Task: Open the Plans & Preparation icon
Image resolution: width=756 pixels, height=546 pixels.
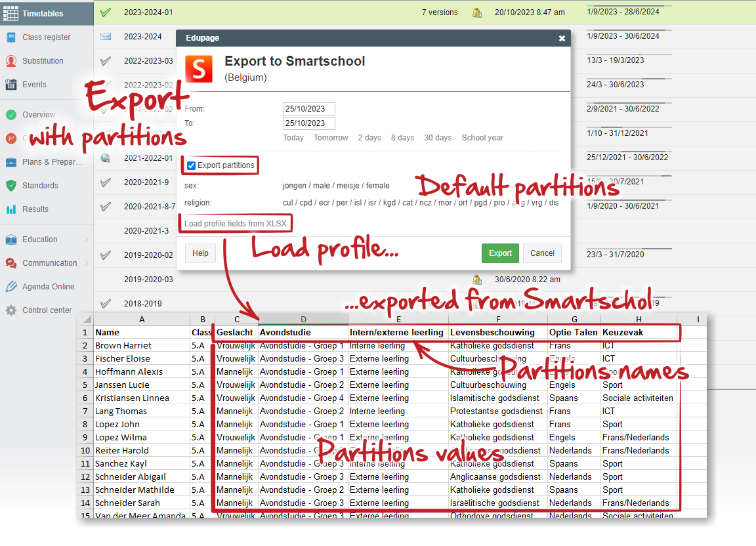Action: coord(10,162)
